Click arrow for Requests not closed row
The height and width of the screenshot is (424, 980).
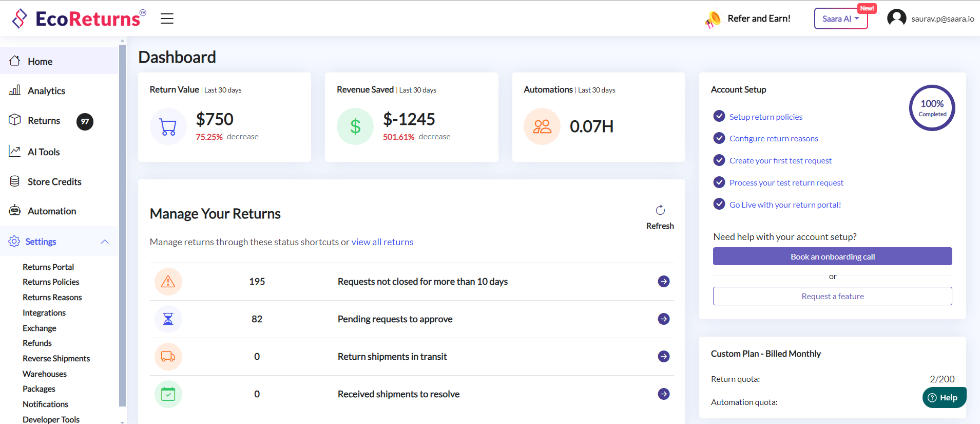664,282
